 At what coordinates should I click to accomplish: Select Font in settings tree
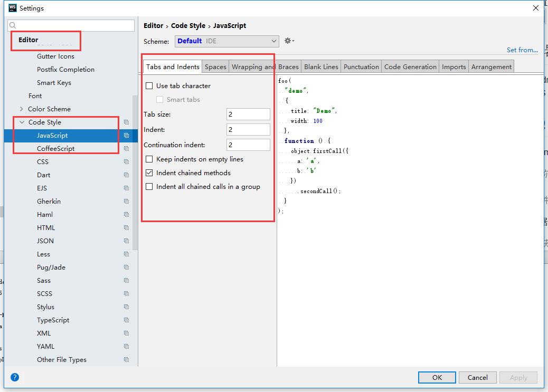(35, 96)
